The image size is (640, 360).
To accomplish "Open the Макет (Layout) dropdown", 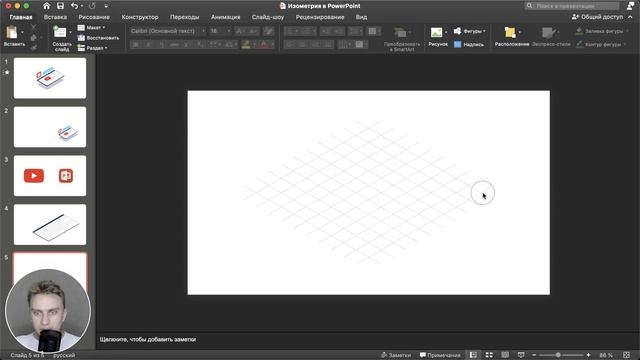I will pyautogui.click(x=92, y=27).
